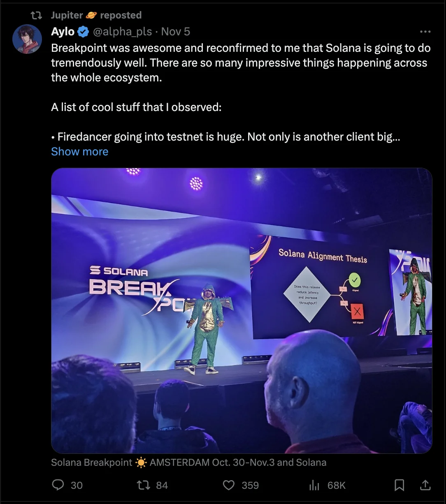Open the Jupiter reposted link

coord(96,15)
